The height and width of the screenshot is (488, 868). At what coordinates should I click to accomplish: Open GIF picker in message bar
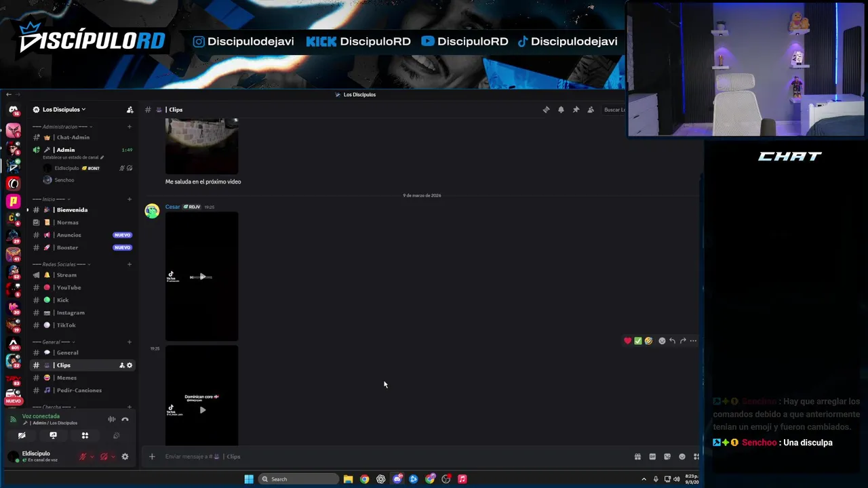pyautogui.click(x=652, y=457)
